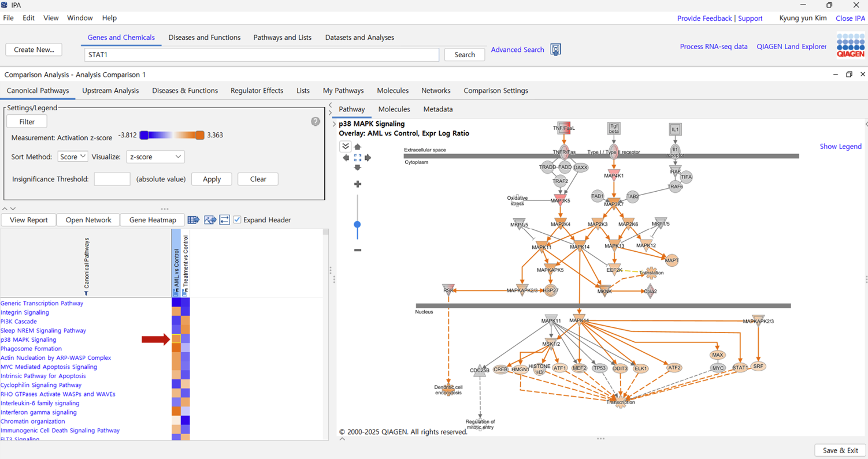Pan the pathway view down
Screen dimensions: 868x459
click(x=357, y=167)
